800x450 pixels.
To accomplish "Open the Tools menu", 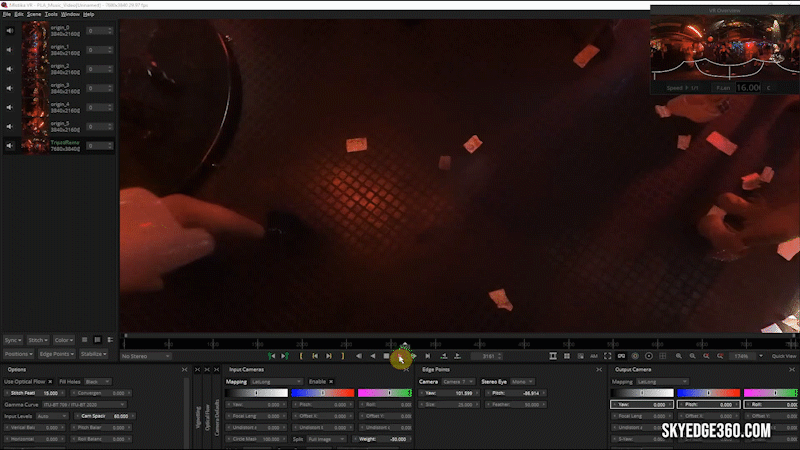I will [x=51, y=14].
